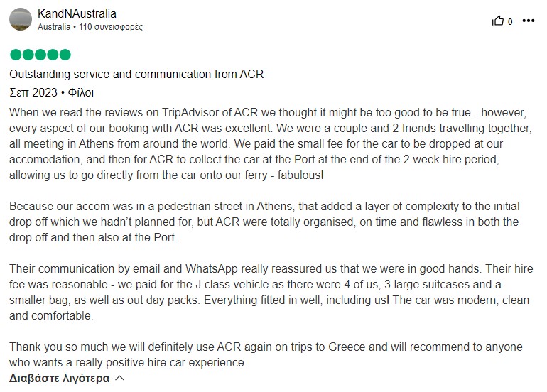547x392 pixels.
Task: Collapse review with the up chevron
Action: pos(119,378)
